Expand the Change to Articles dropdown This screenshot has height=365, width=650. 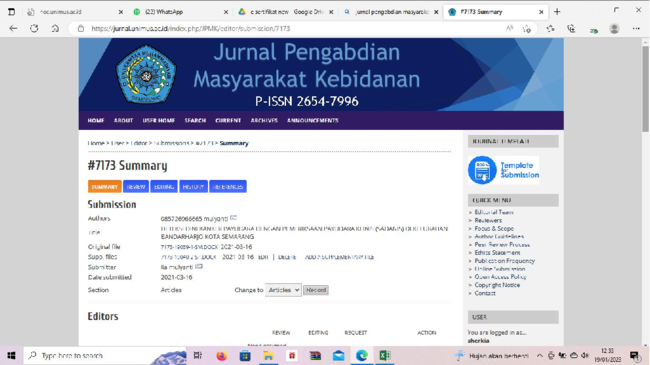click(x=283, y=290)
